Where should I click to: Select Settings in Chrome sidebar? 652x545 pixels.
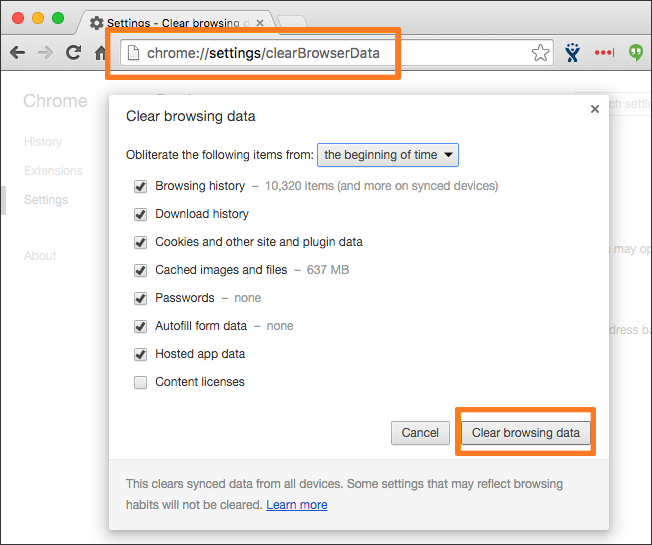46,200
